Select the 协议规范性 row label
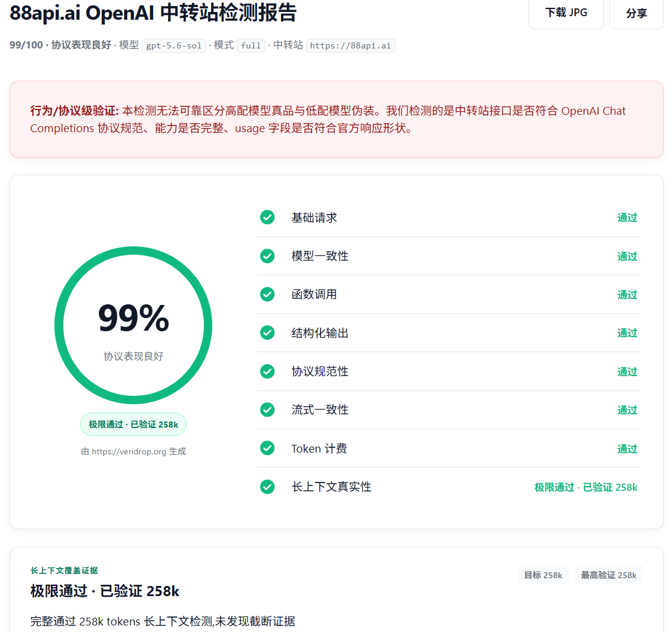Screen dimensions: 672x632 (320, 371)
